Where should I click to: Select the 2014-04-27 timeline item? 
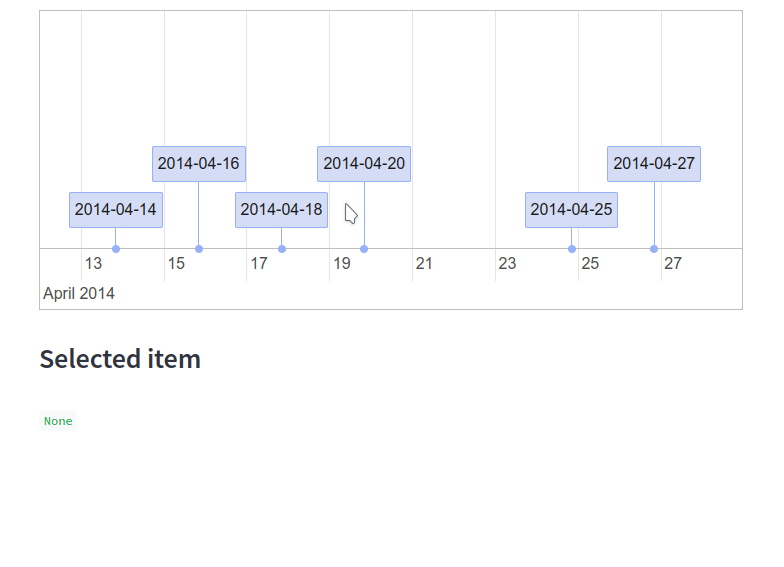(654, 164)
